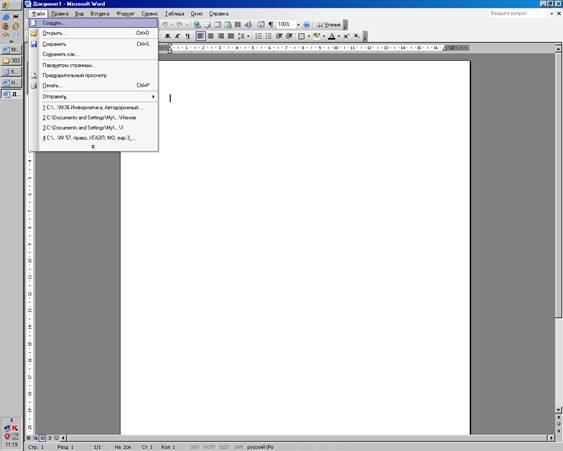The height and width of the screenshot is (451, 563).
Task: Open the Таблица menu
Action: point(175,14)
